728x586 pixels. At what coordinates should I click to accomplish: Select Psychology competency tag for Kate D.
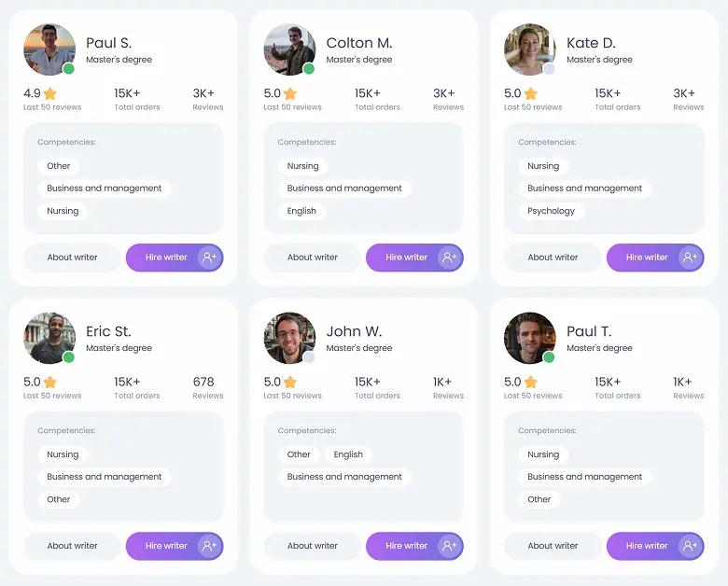(551, 211)
